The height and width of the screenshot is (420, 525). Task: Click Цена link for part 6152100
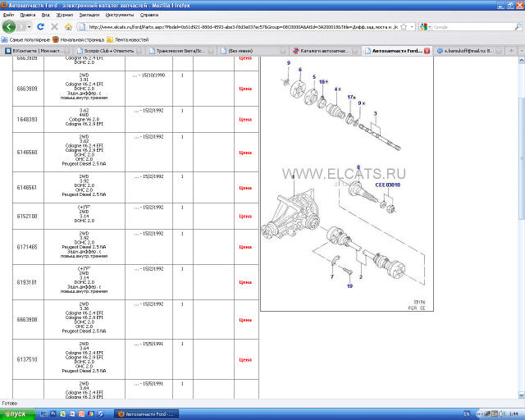tap(244, 217)
